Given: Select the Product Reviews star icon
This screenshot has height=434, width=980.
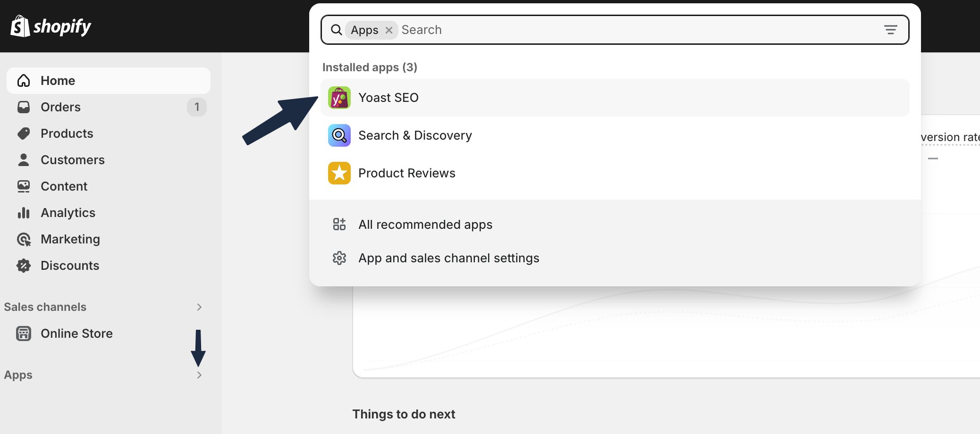Looking at the screenshot, I should point(339,173).
